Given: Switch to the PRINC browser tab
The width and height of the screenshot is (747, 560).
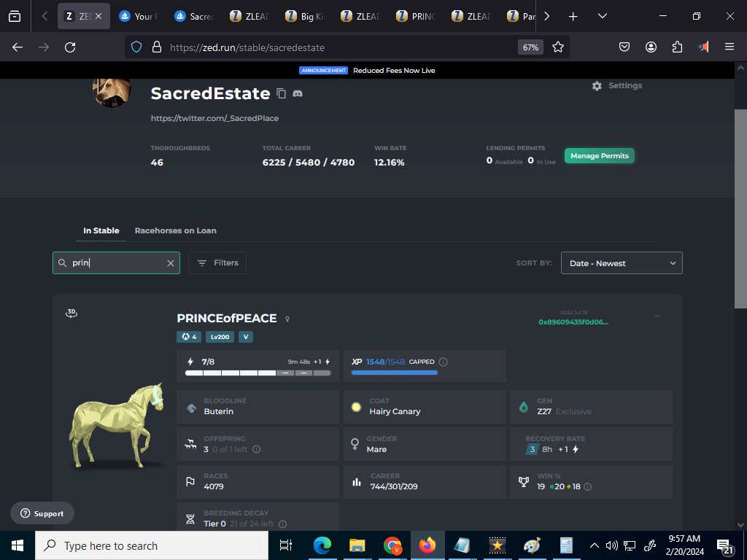Looking at the screenshot, I should pyautogui.click(x=417, y=17).
